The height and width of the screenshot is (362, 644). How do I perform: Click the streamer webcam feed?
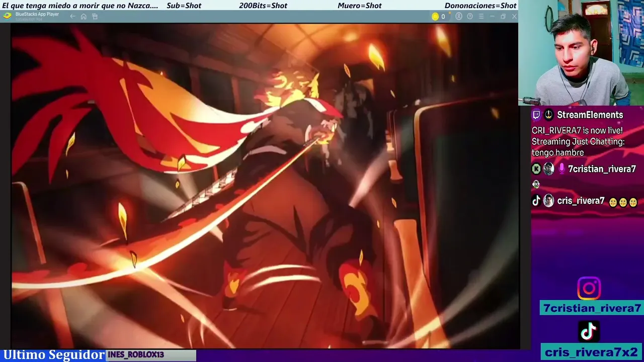pos(581,53)
